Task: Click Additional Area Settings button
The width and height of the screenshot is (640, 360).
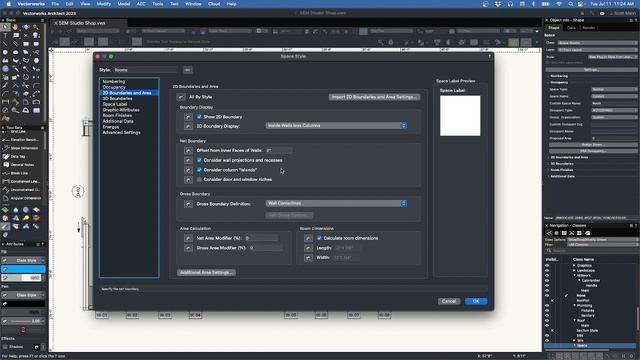Action: pos(207,273)
